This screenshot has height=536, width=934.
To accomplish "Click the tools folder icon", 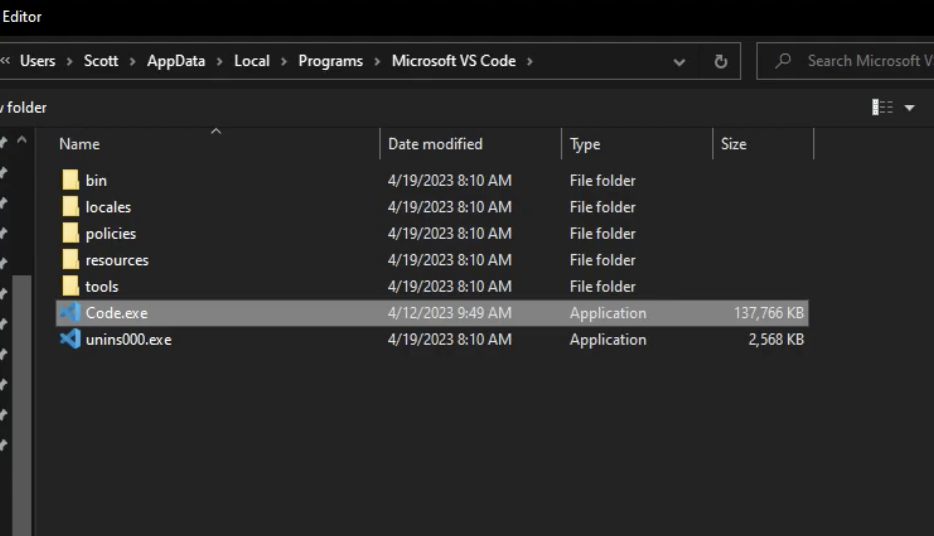I will [70, 286].
